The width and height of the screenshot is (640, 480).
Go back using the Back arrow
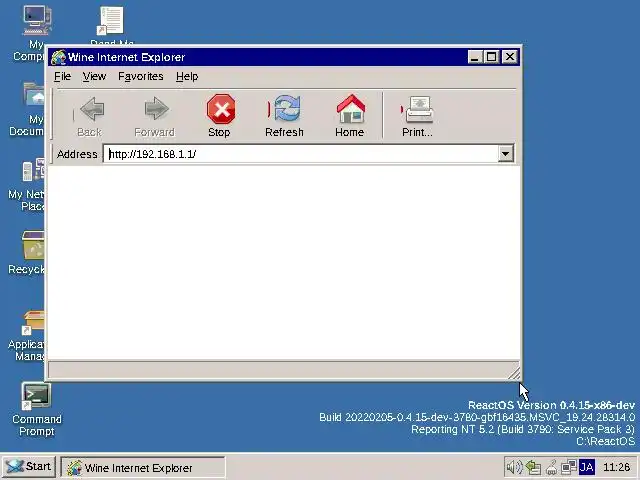91,116
